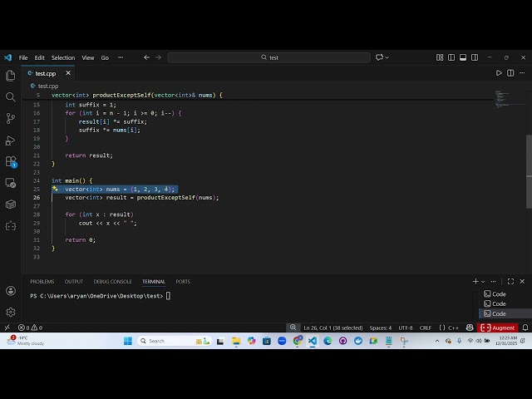Open the Search view in activity bar
Viewport: 532px width, 399px height.
tap(11, 97)
